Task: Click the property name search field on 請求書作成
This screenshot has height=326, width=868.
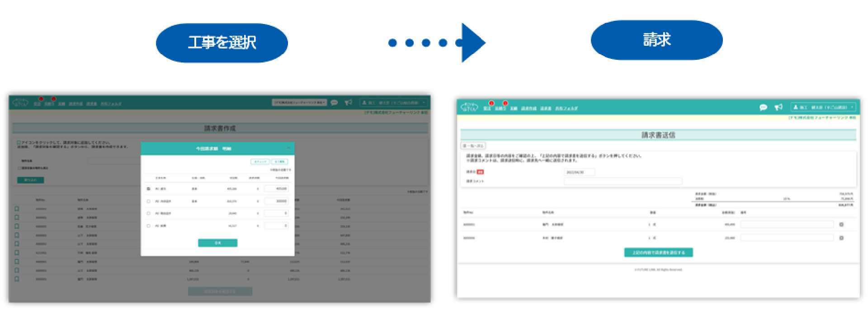Action: click(114, 161)
